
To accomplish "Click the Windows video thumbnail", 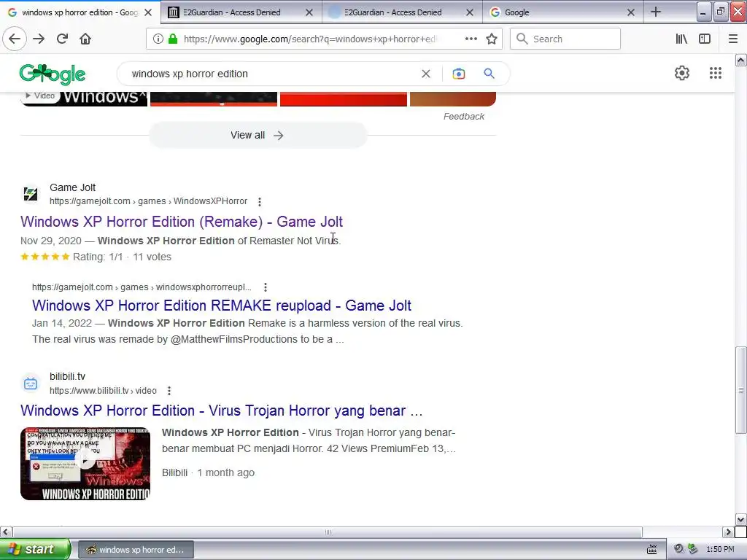I will 85,98.
